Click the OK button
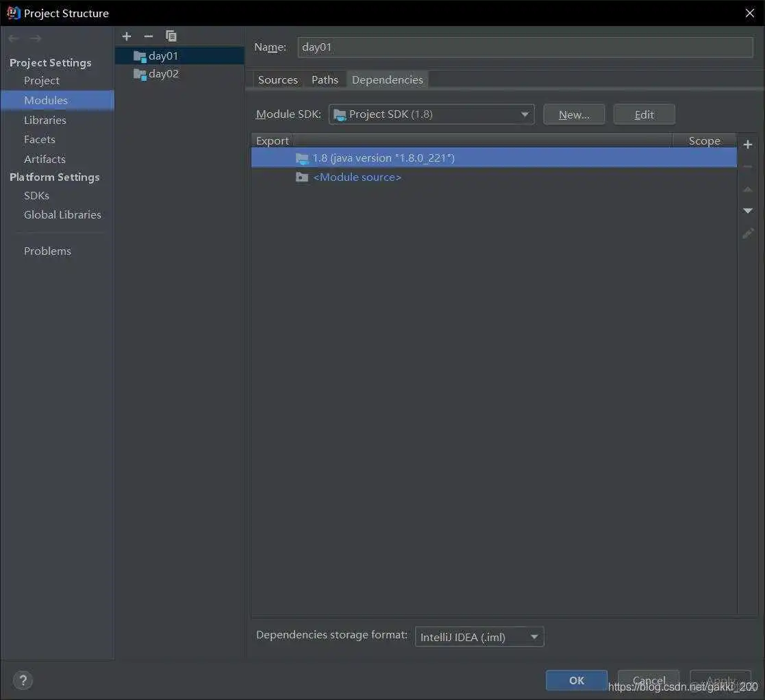 click(x=576, y=679)
